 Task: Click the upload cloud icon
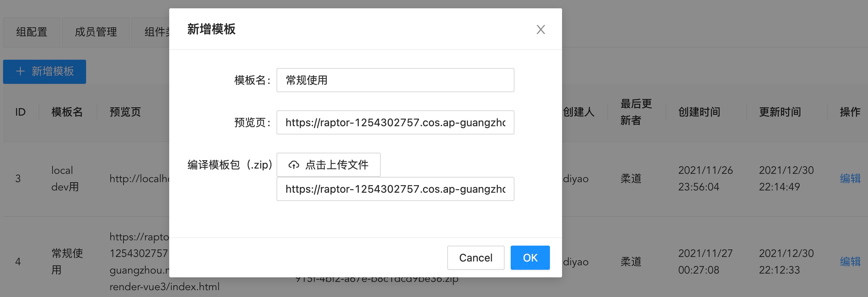[x=293, y=165]
